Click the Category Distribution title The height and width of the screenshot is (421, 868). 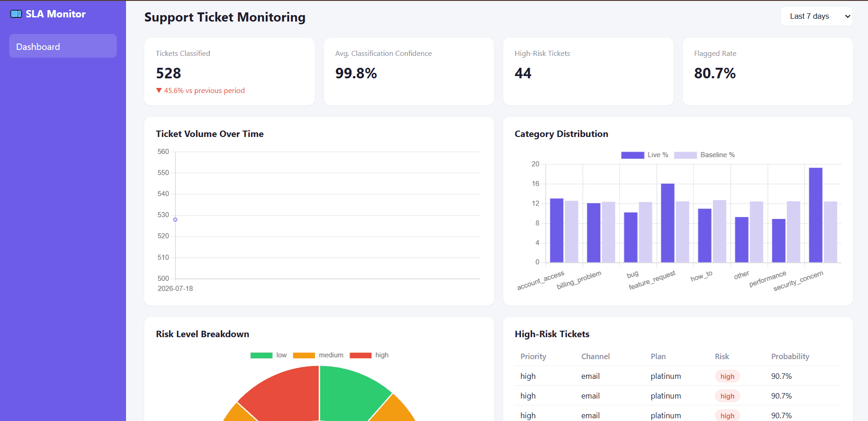pyautogui.click(x=561, y=134)
